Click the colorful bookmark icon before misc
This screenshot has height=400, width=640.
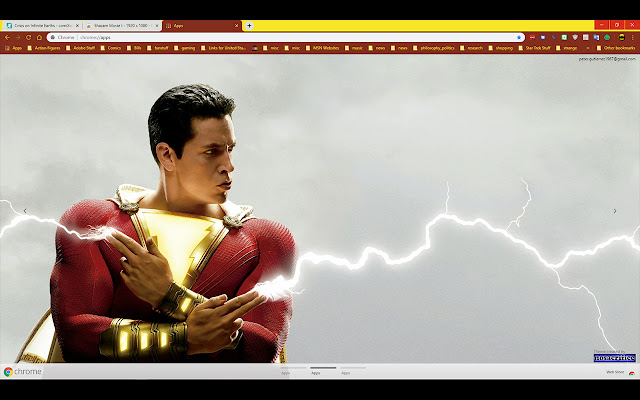point(255,48)
